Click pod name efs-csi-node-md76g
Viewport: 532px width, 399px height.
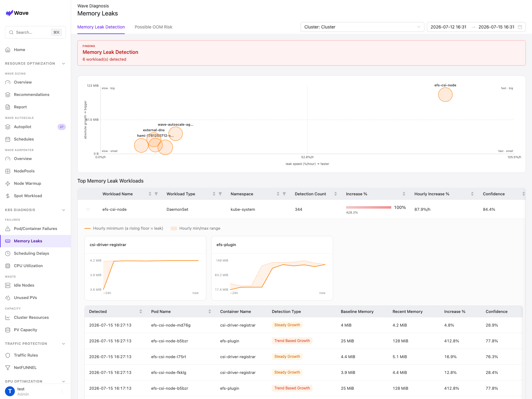pos(171,325)
